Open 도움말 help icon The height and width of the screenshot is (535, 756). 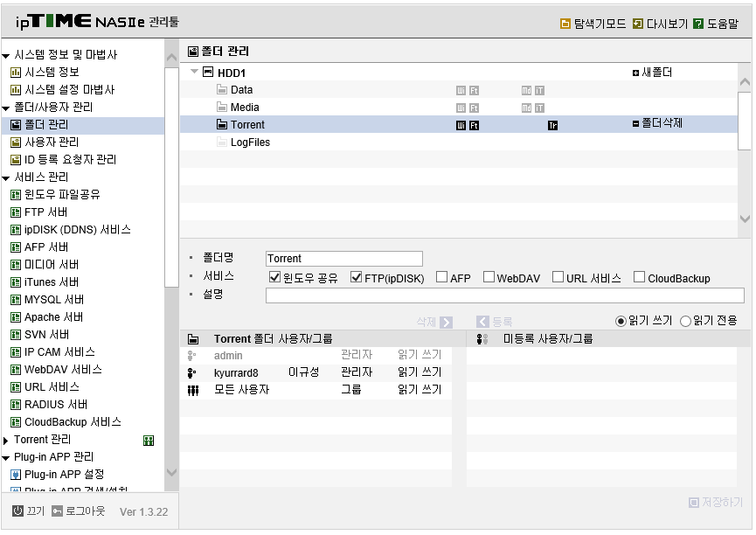697,24
